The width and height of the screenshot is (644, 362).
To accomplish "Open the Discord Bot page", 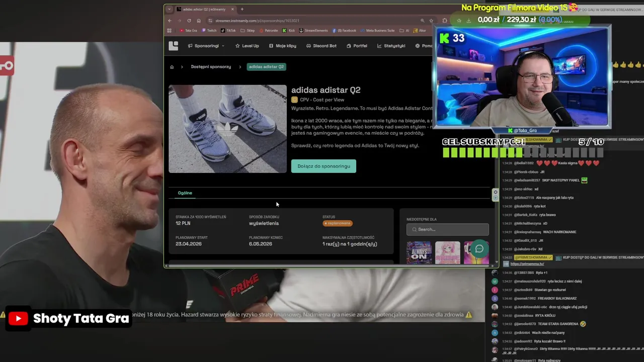I will [321, 46].
